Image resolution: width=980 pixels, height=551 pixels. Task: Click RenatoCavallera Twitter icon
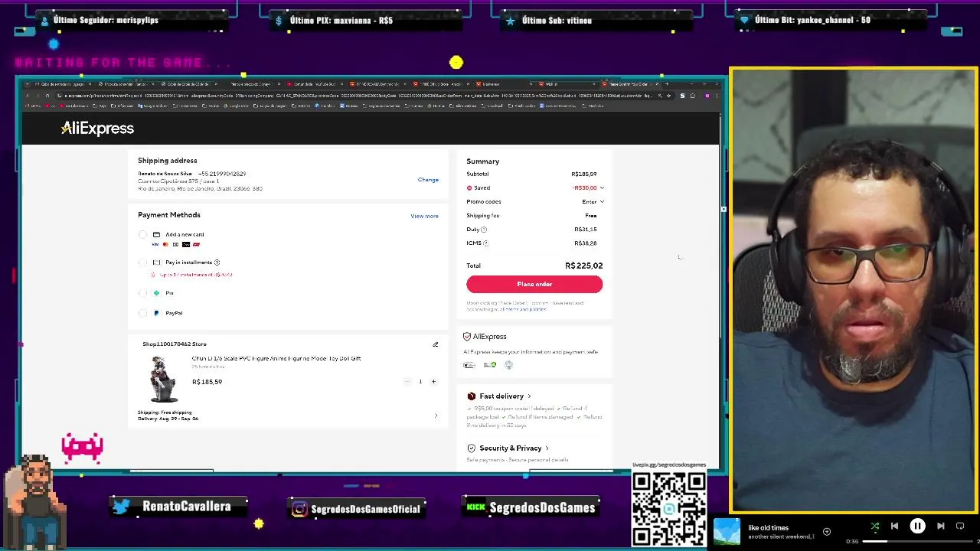point(121,507)
